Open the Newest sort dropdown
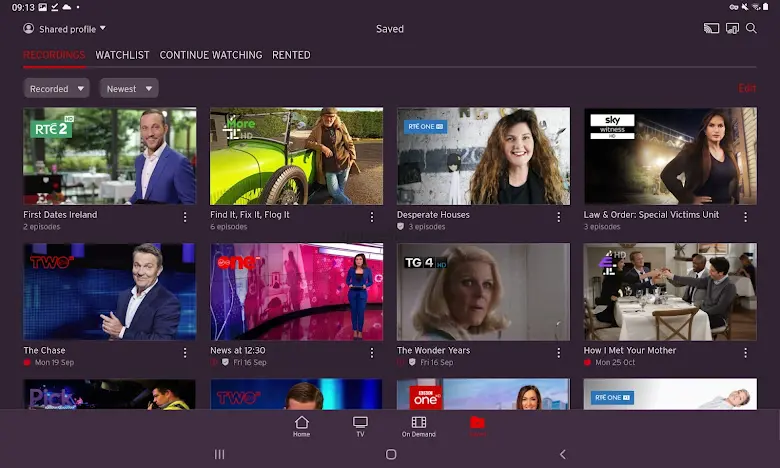780x468 pixels. coord(129,89)
